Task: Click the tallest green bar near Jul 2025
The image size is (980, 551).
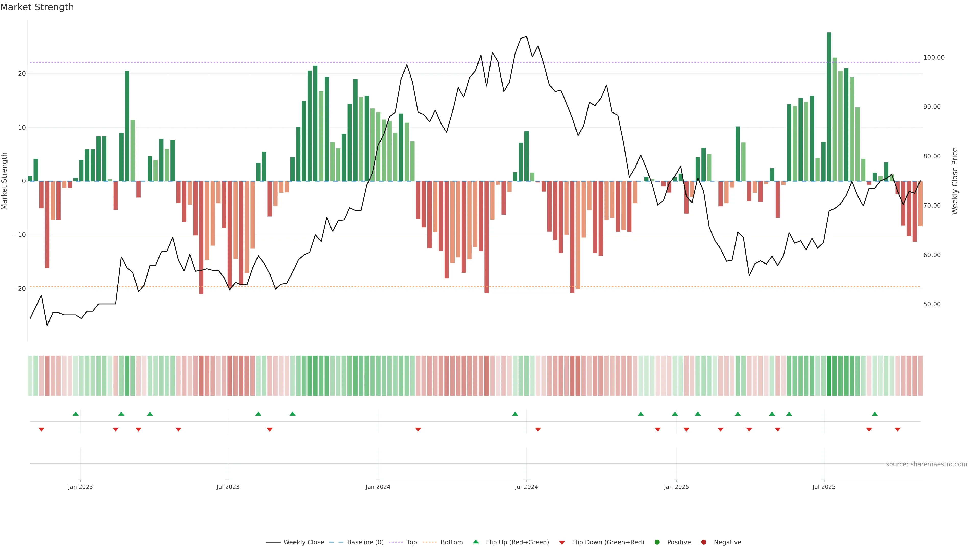Action: tap(829, 106)
